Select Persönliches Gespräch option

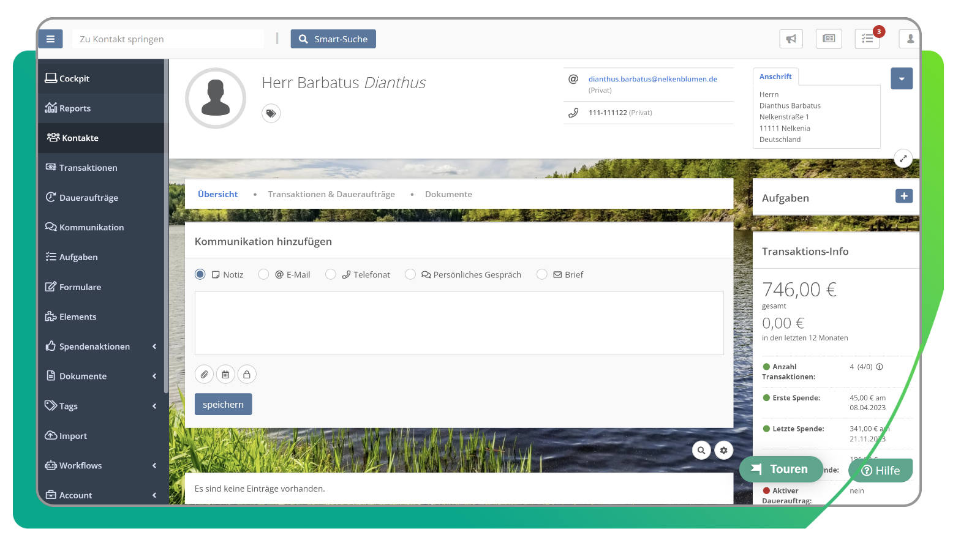410,274
